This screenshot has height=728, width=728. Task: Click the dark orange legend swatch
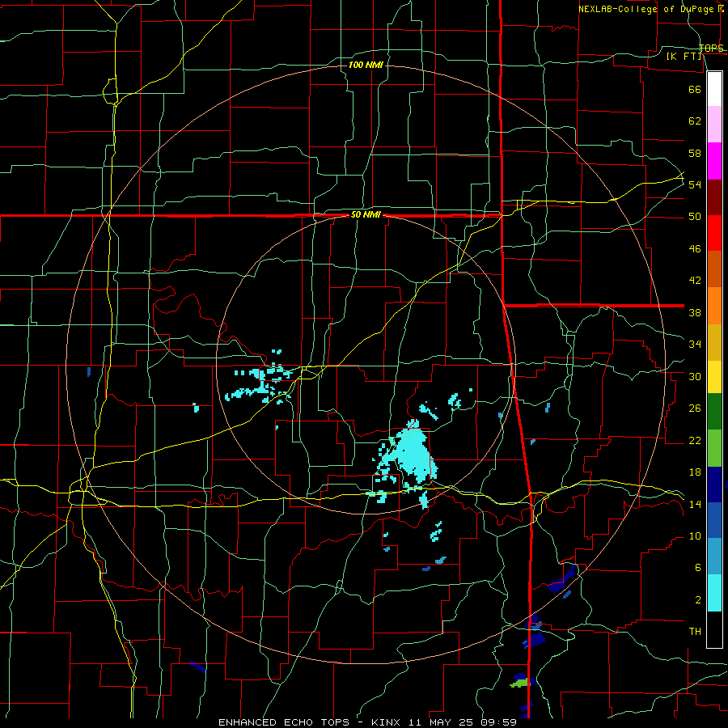pyautogui.click(x=714, y=269)
